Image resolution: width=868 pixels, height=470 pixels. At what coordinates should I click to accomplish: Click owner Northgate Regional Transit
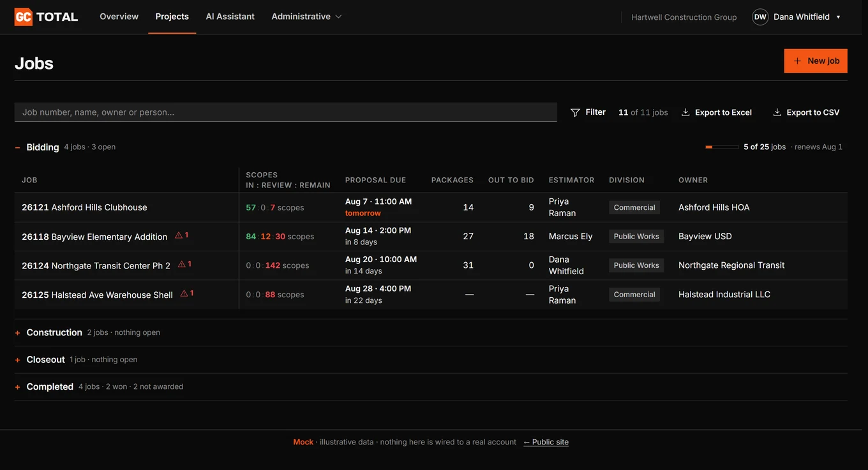tap(731, 265)
